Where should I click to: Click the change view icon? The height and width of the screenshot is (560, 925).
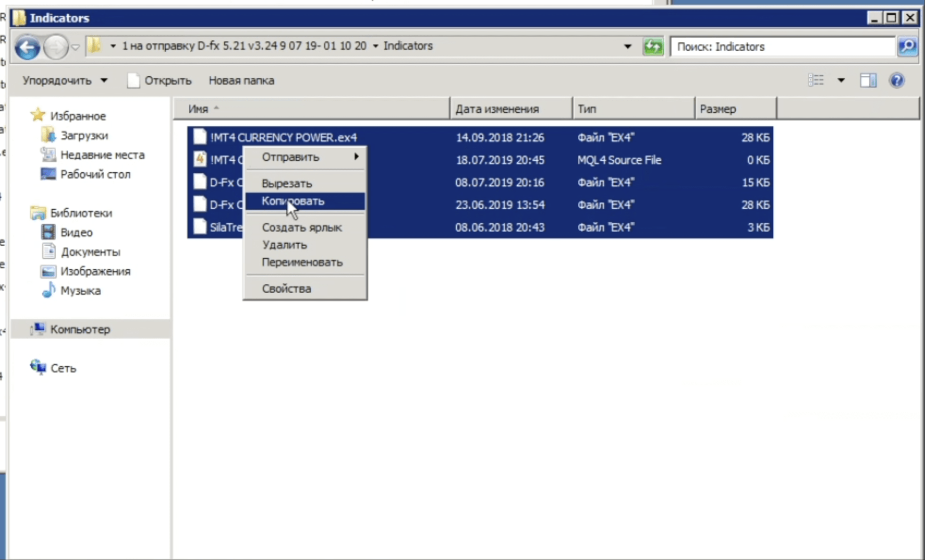click(x=816, y=80)
